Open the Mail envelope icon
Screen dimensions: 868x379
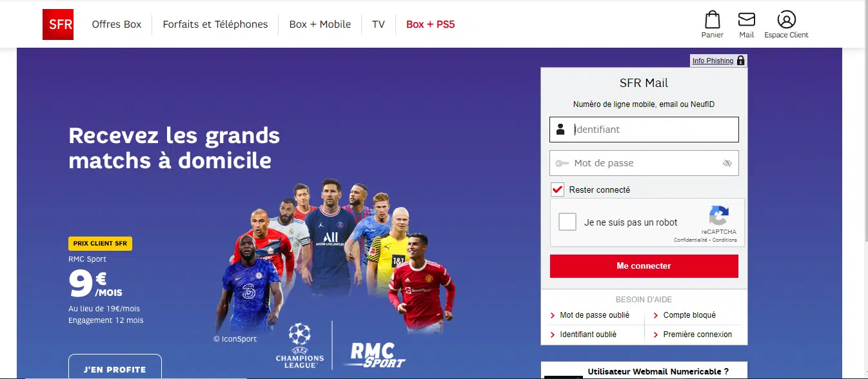tap(747, 19)
